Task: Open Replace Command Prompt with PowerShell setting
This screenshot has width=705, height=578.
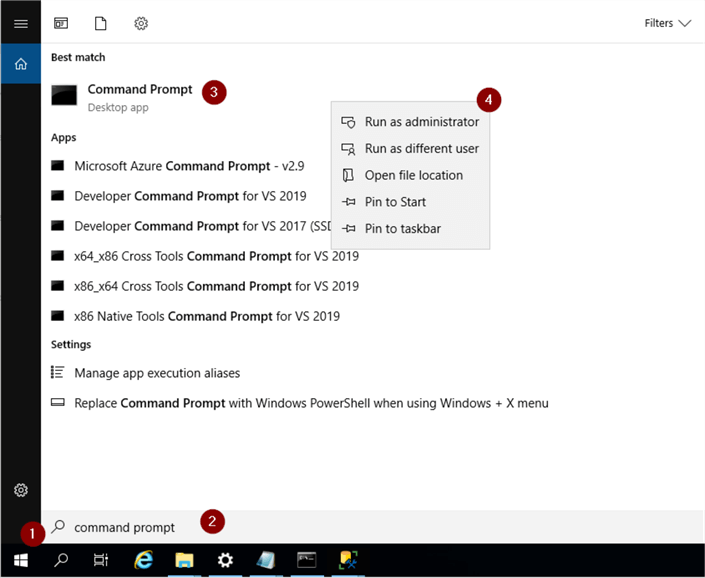Action: point(300,403)
